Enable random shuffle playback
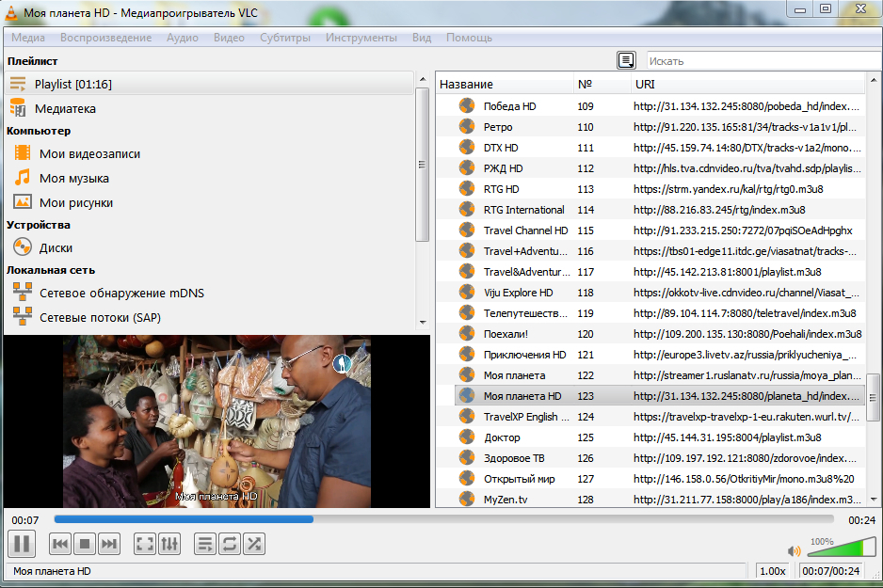The height and width of the screenshot is (588, 883). tap(254, 543)
